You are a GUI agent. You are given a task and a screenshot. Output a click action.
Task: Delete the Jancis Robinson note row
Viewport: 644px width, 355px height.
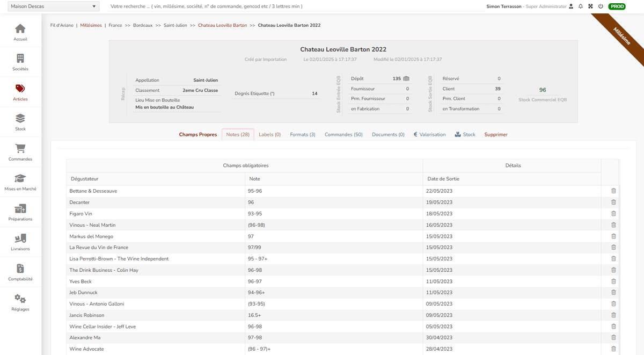pos(613,315)
